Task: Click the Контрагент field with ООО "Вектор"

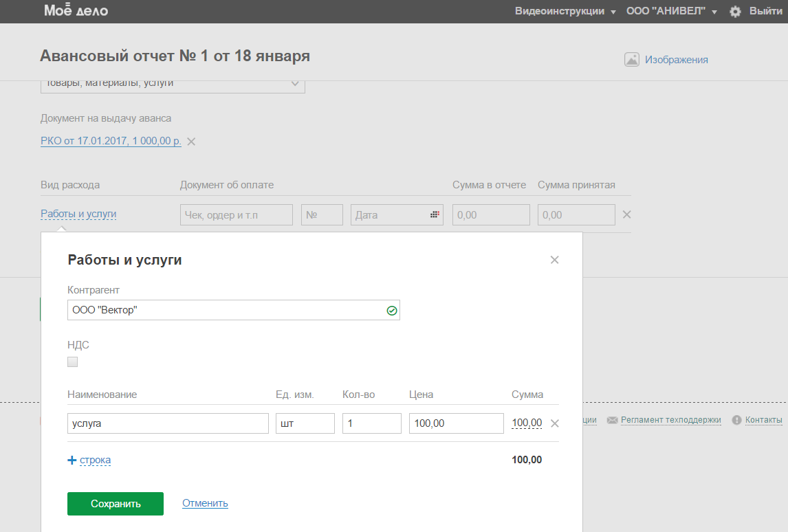Action: click(x=226, y=310)
